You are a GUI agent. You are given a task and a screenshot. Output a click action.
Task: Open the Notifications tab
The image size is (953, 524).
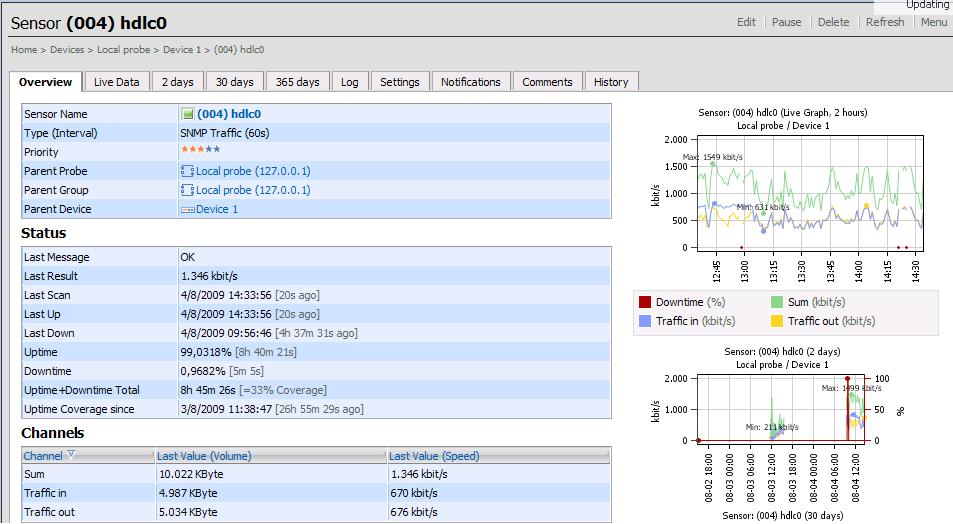470,82
